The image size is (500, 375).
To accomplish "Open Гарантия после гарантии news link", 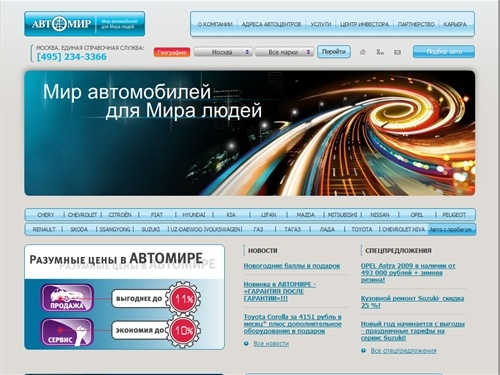I will (280, 291).
